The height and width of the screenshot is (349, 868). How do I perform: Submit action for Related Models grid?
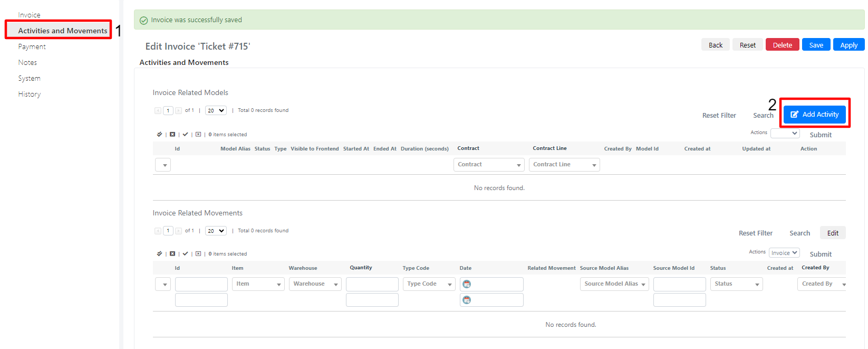click(x=821, y=135)
